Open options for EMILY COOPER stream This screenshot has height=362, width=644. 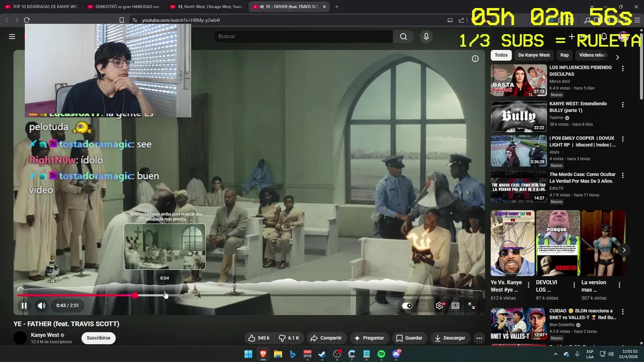pos(623,139)
